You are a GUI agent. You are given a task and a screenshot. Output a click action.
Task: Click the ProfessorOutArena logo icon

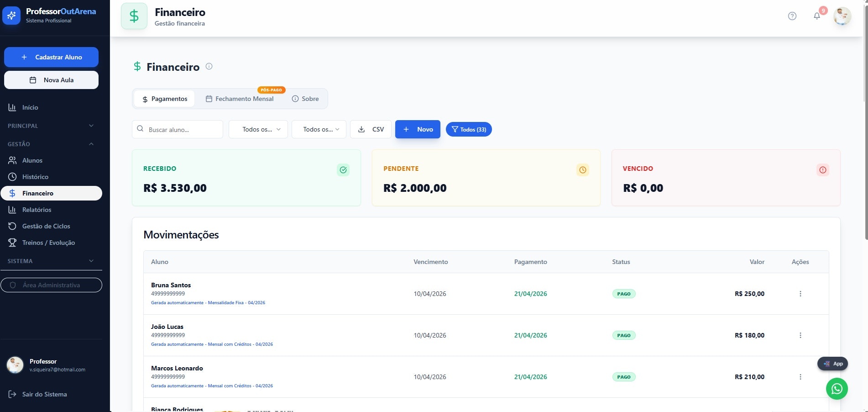[x=11, y=16]
